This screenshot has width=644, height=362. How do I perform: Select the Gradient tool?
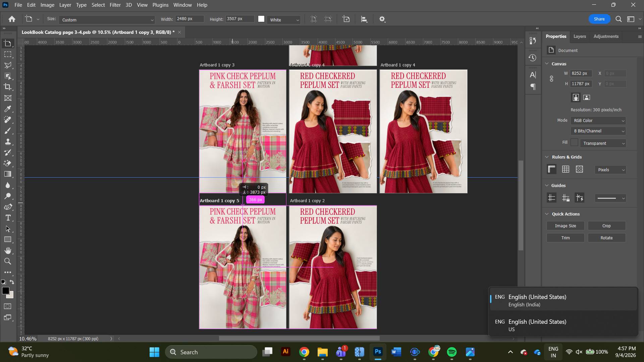coord(8,174)
